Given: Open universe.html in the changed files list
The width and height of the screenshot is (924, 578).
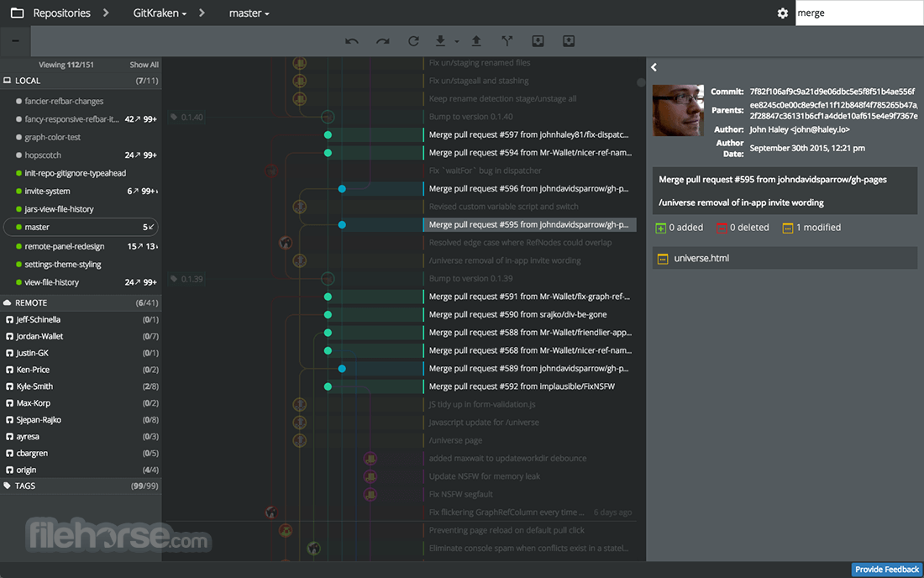Looking at the screenshot, I should (785, 258).
